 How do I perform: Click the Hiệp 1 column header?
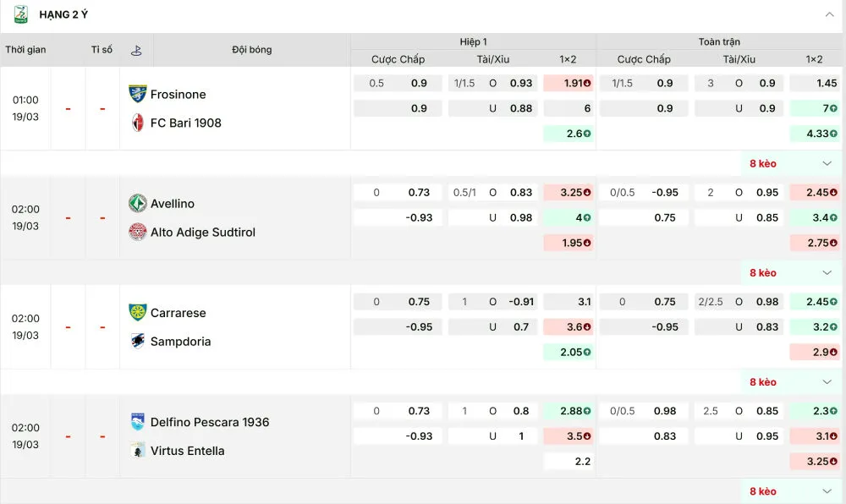tap(474, 41)
